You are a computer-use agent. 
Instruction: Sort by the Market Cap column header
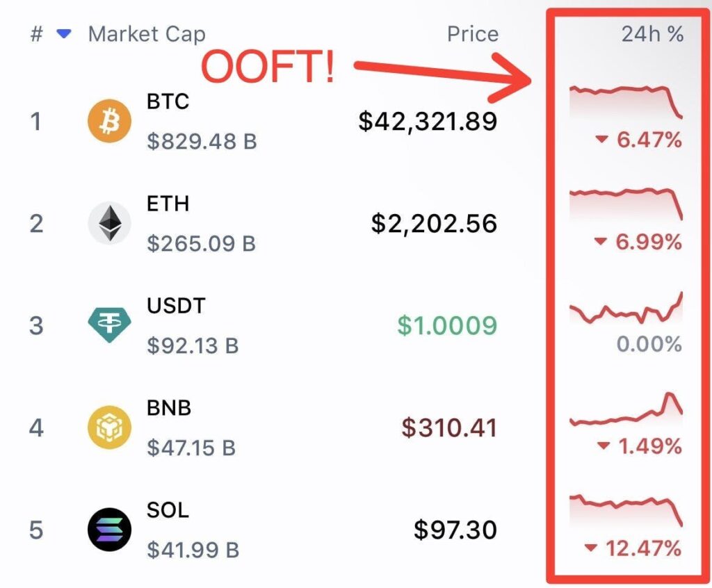147,34
